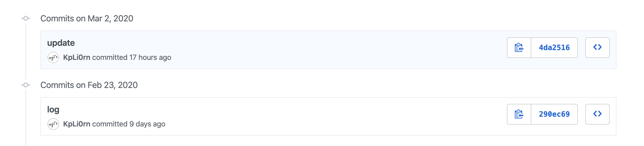Browse repository at the update commit

[597, 48]
